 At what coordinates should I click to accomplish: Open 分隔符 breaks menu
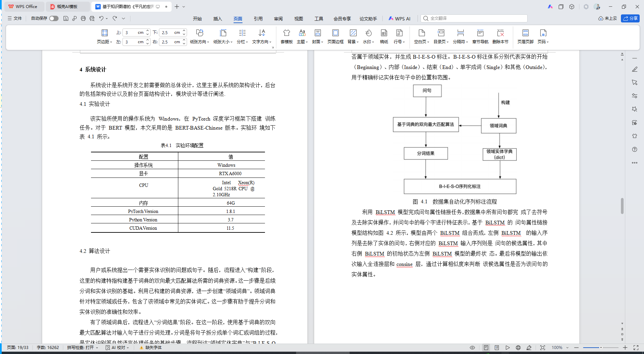tap(460, 37)
